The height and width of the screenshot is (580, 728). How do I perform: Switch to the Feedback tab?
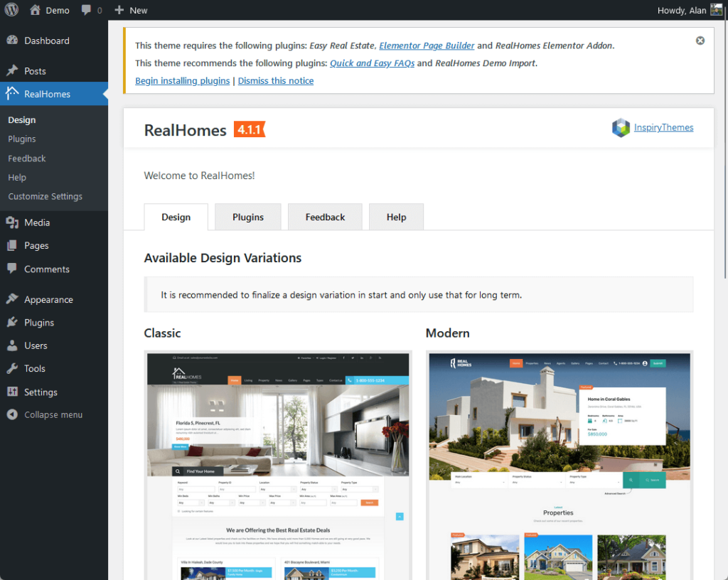tap(325, 217)
